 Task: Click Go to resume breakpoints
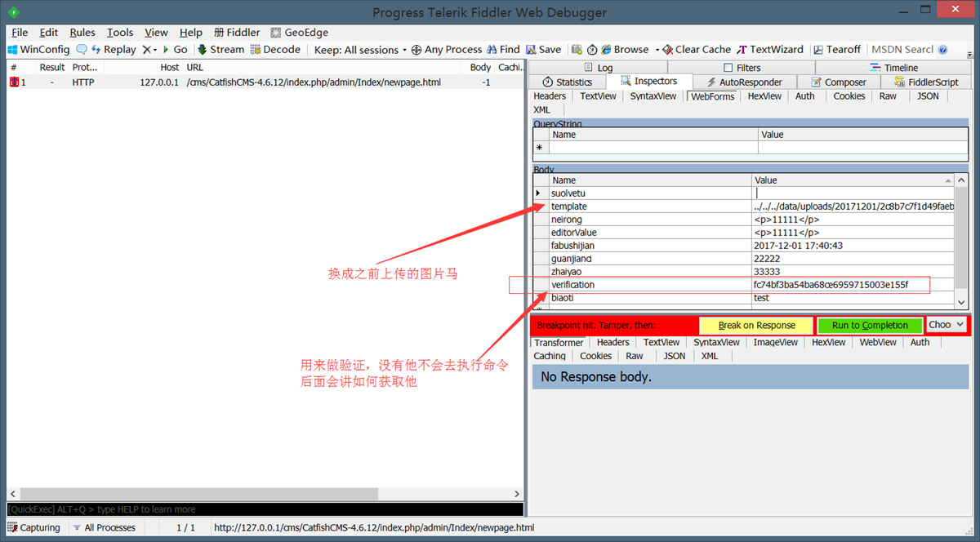(x=174, y=49)
